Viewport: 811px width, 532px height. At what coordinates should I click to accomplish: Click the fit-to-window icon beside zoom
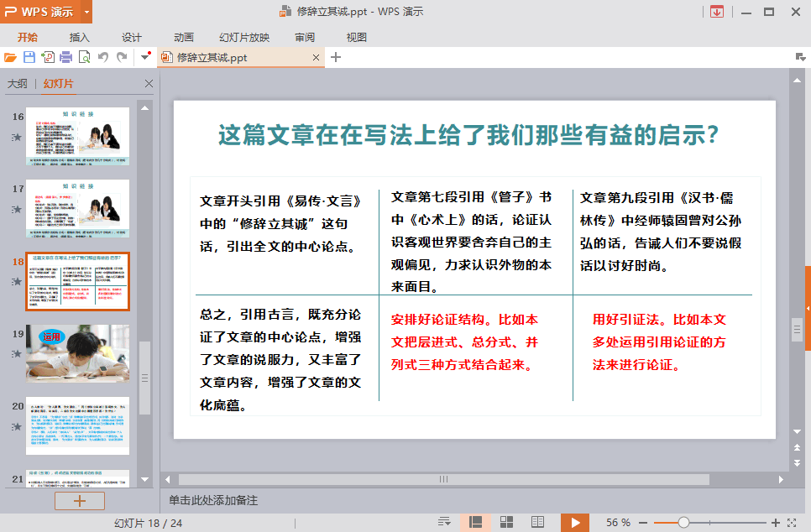click(x=793, y=522)
